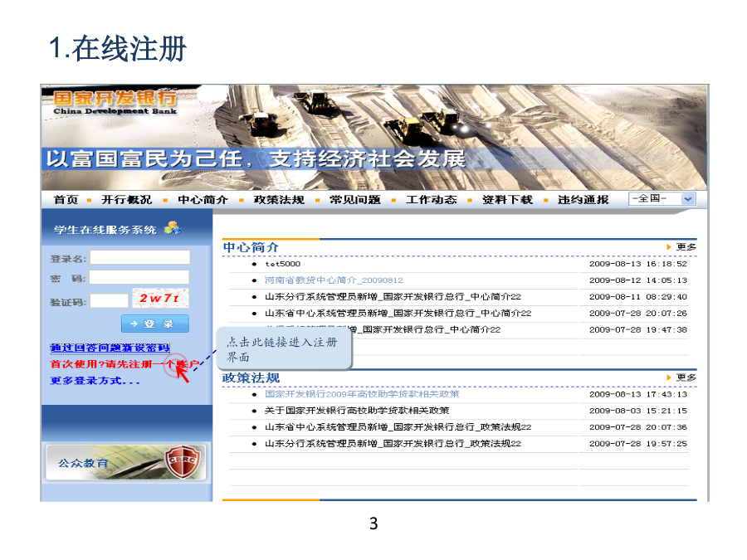Click the date 2009-08-13 17:43:13
This screenshot has height=560, width=747.
638,394
